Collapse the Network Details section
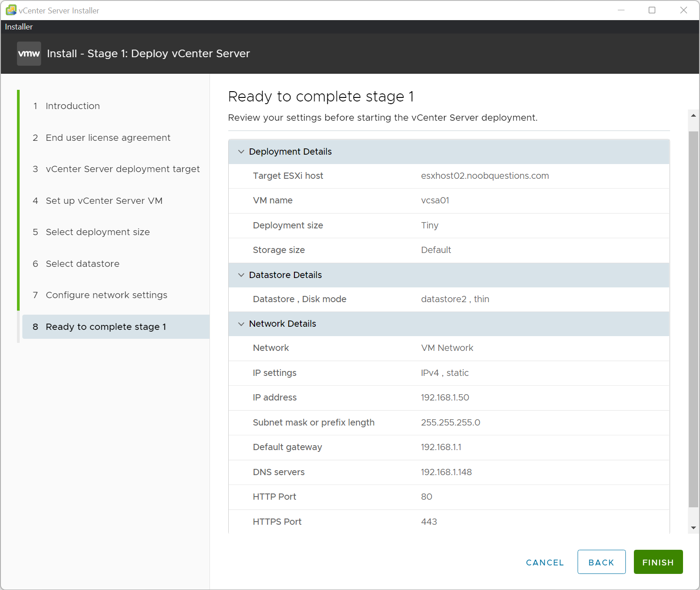This screenshot has height=590, width=700. pos(241,324)
